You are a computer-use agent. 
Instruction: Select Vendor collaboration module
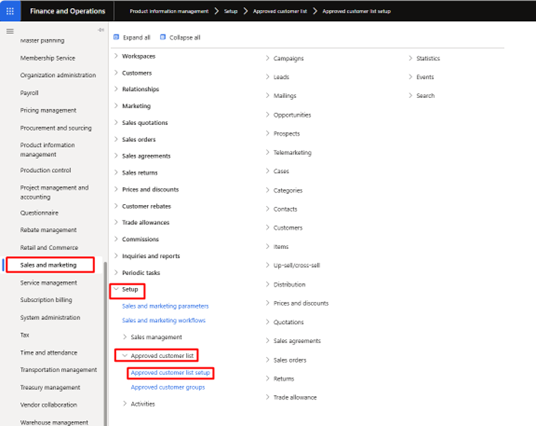(x=49, y=405)
